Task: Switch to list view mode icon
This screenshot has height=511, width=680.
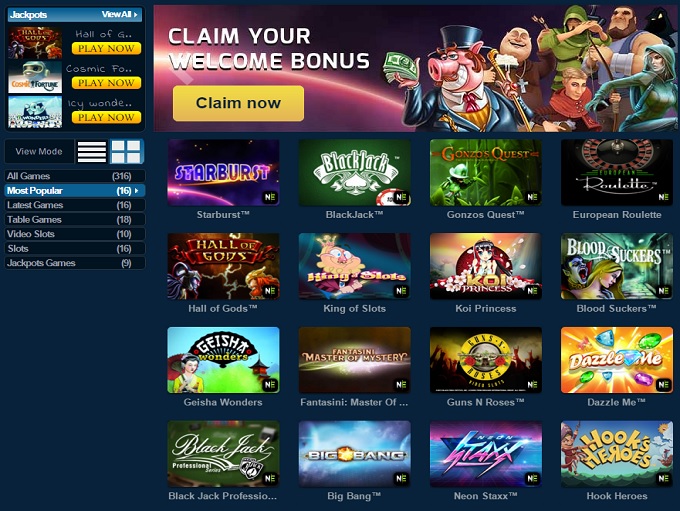Action: pyautogui.click(x=92, y=151)
